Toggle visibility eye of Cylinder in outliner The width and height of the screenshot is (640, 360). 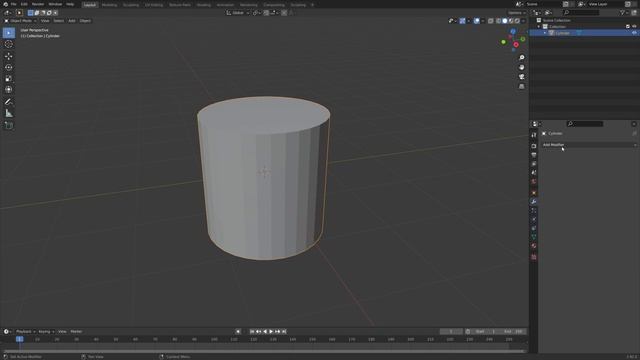point(634,33)
